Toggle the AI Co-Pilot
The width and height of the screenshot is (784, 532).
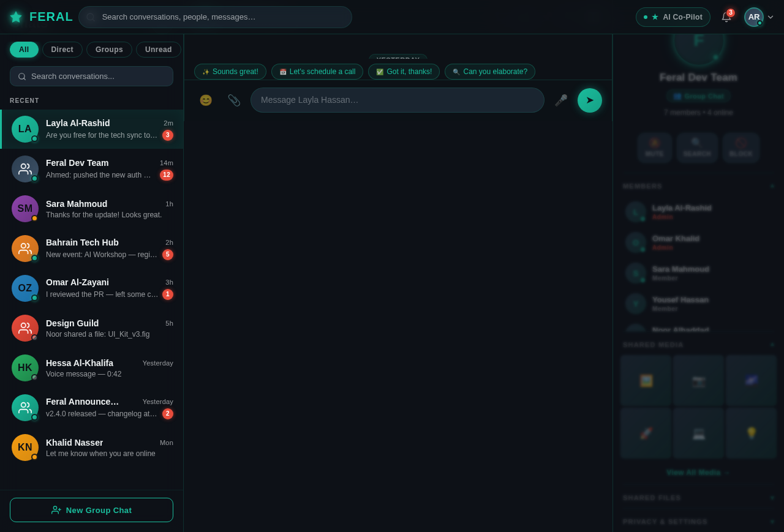(673, 17)
